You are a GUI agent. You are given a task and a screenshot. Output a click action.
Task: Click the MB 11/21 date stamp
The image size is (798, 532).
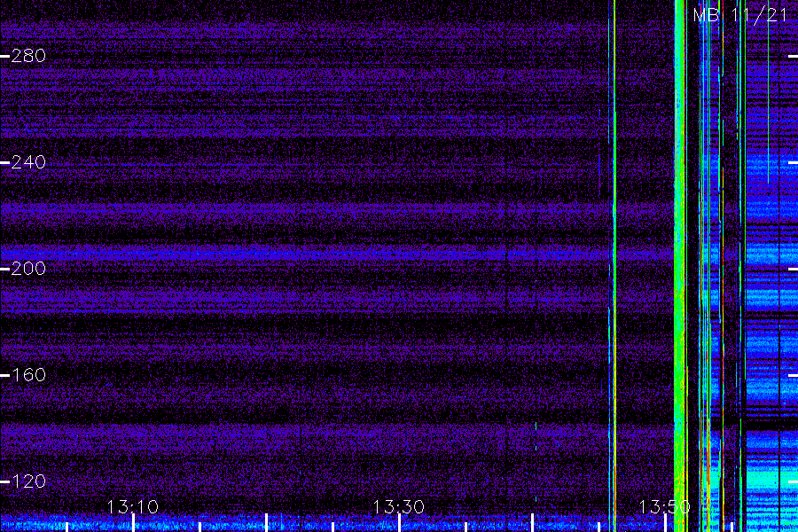click(740, 15)
